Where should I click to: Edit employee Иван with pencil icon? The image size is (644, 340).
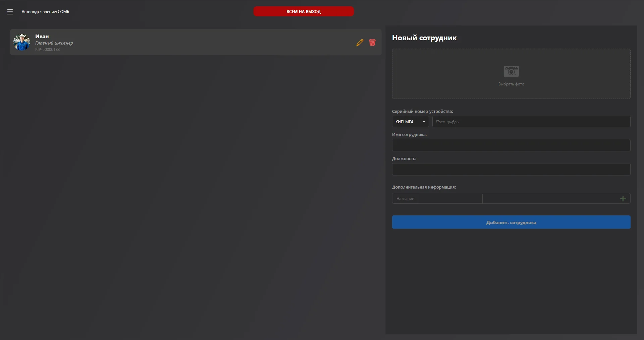(360, 43)
